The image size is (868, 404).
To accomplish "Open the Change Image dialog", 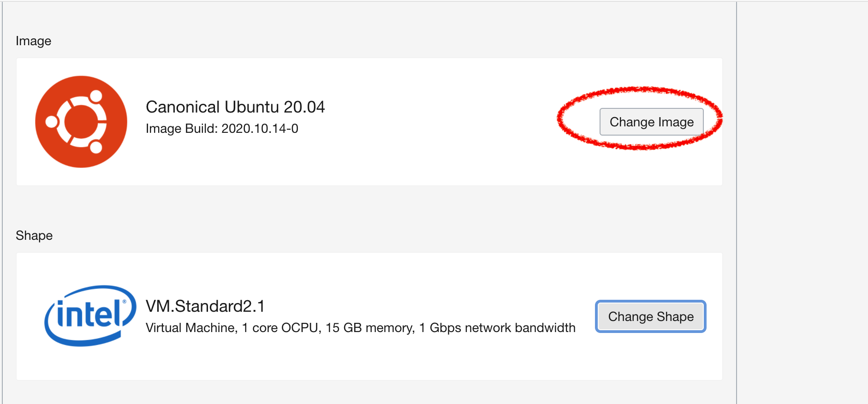I will (651, 122).
